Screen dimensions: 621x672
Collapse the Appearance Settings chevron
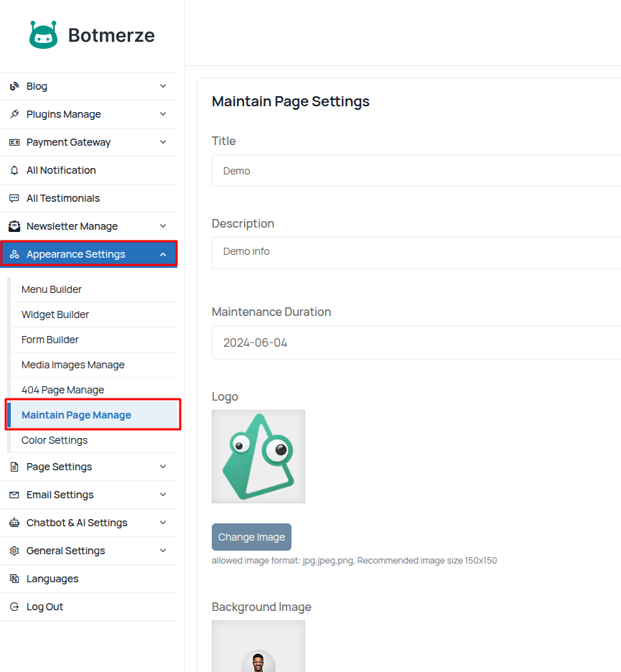point(163,254)
